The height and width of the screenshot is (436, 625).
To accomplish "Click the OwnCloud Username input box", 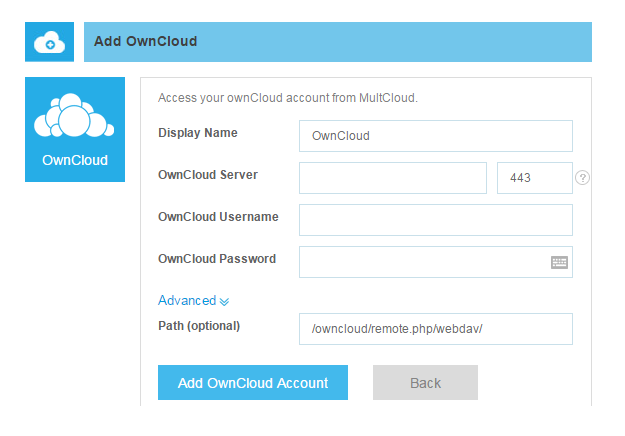I will (435, 219).
